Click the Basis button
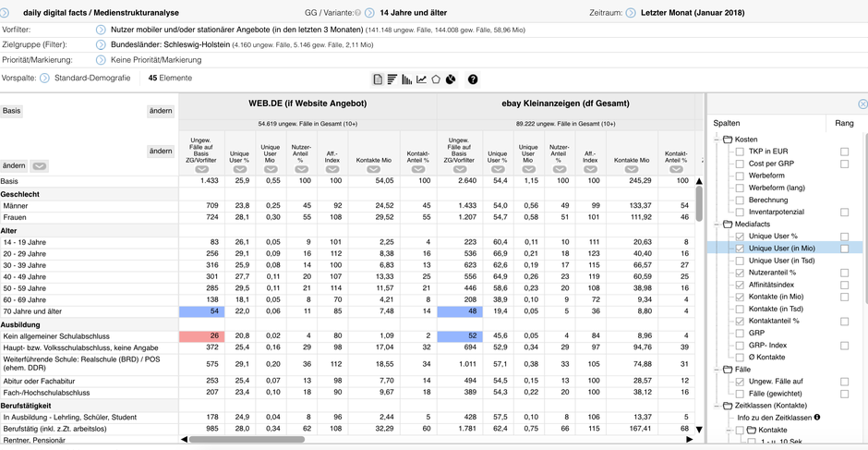868x450 pixels. (12, 111)
